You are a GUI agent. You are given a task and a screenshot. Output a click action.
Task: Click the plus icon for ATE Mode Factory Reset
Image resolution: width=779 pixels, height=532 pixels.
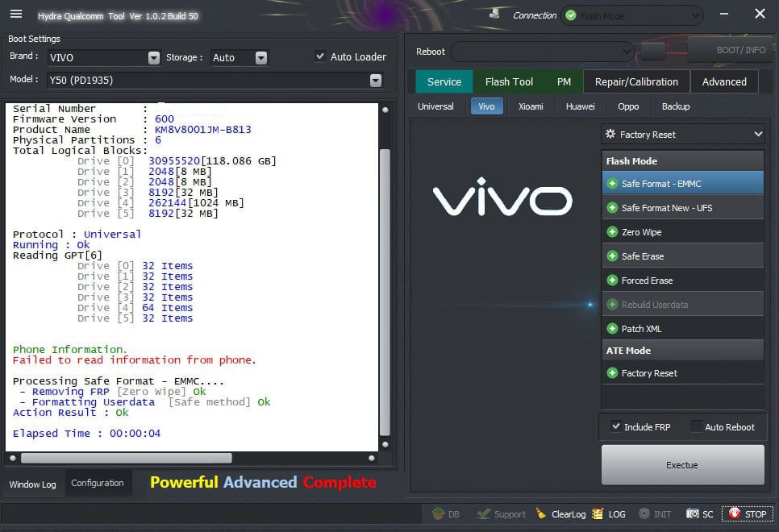(613, 373)
